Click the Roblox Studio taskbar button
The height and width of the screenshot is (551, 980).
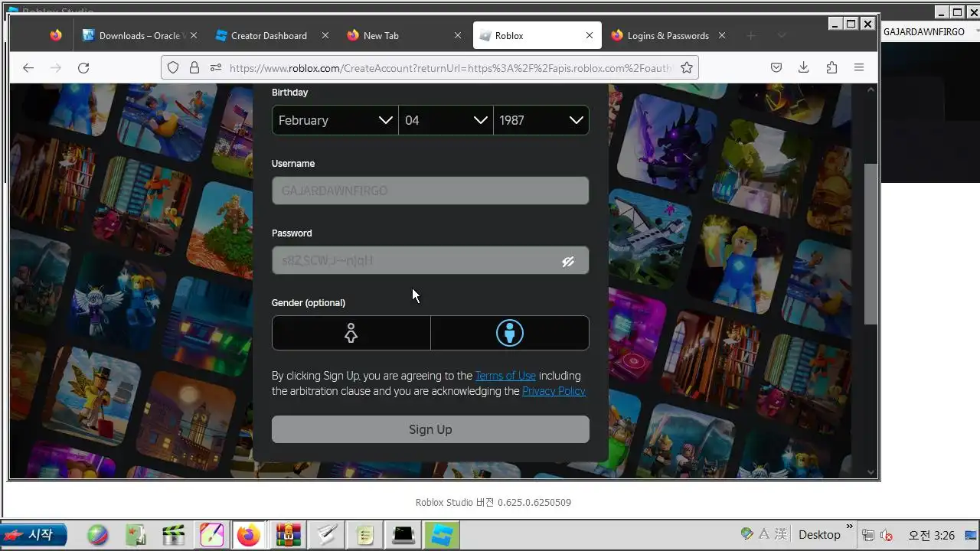[441, 535]
